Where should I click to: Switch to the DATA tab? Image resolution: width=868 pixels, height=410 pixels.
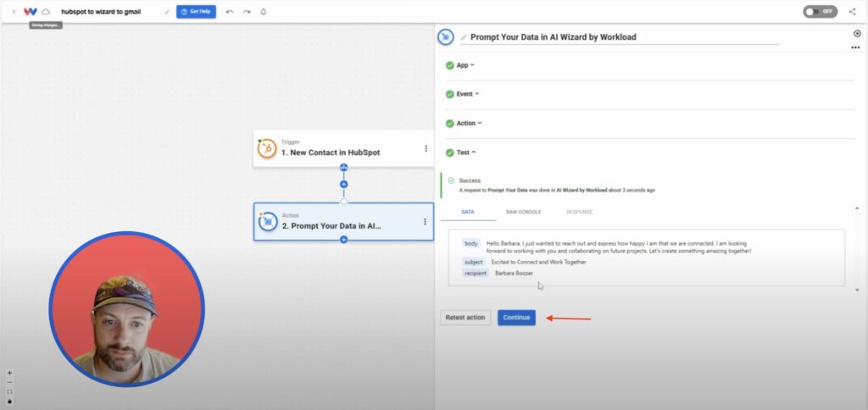point(468,212)
